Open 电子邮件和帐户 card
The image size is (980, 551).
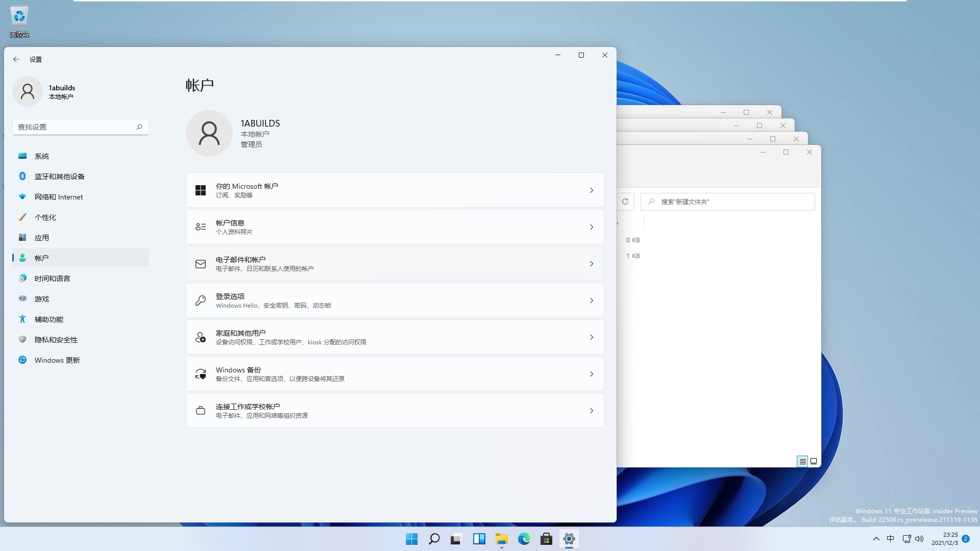(395, 264)
